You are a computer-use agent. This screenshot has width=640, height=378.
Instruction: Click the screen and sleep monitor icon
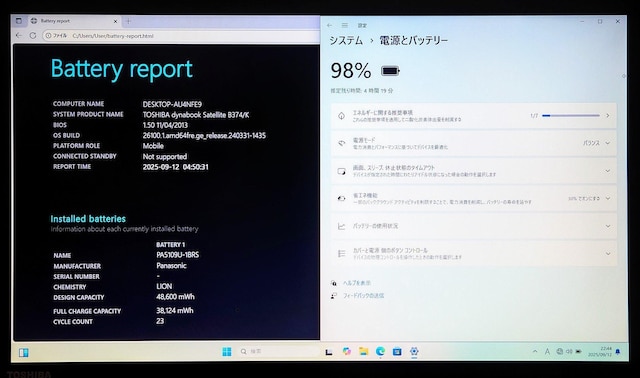tap(341, 171)
